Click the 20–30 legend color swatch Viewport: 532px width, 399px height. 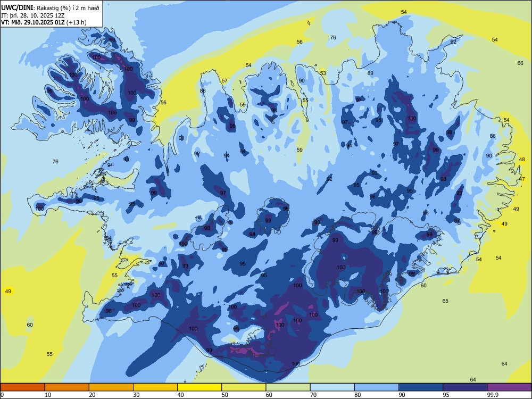[111, 387]
